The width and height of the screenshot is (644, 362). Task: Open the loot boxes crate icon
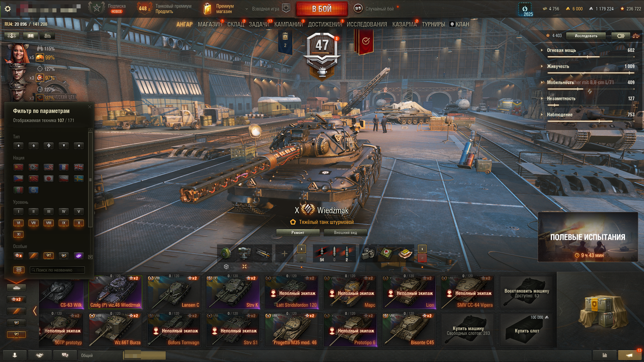coord(601,311)
